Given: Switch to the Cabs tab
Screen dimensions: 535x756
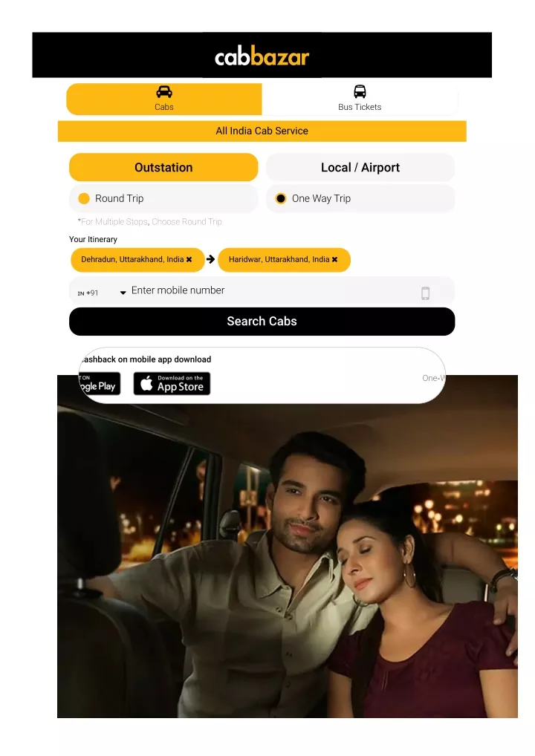Looking at the screenshot, I should pos(164,100).
